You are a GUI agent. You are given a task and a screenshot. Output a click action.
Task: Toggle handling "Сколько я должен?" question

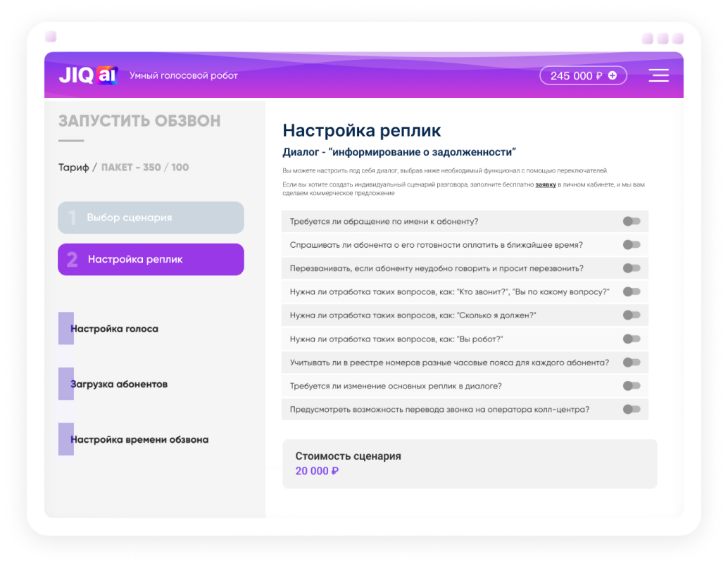tap(632, 315)
